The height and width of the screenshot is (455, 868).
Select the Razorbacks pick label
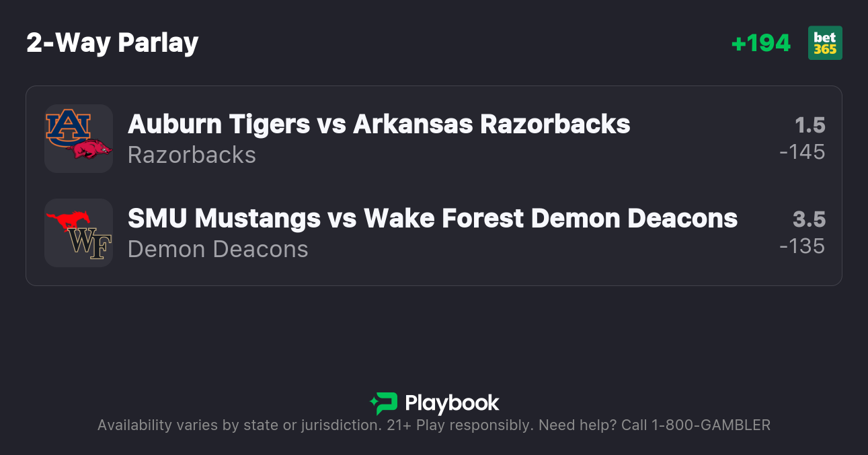(x=192, y=155)
